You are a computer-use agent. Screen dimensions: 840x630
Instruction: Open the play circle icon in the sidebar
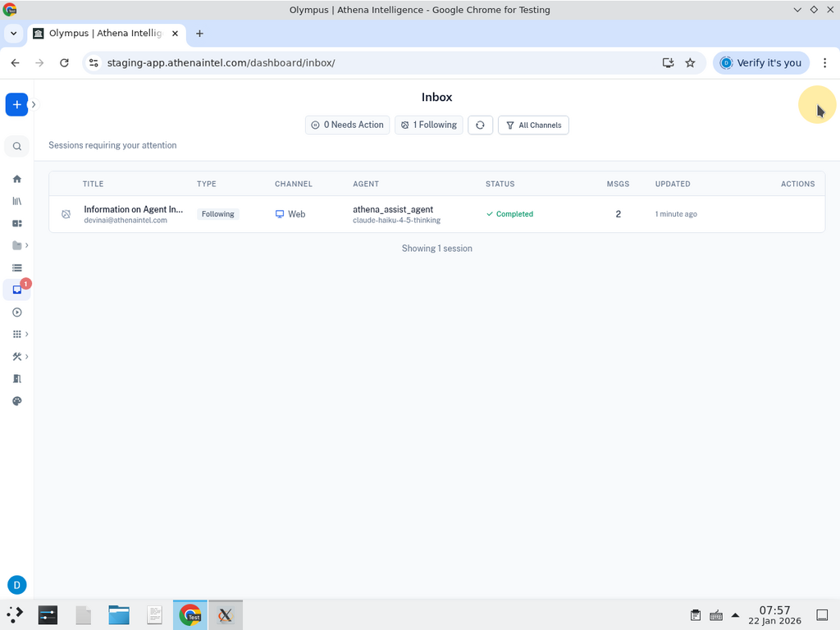pos(17,313)
